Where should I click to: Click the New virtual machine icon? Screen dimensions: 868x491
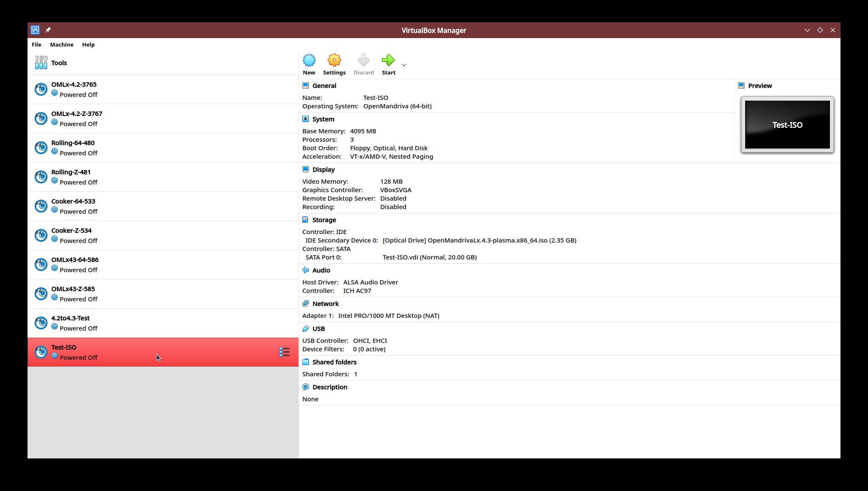coord(309,61)
